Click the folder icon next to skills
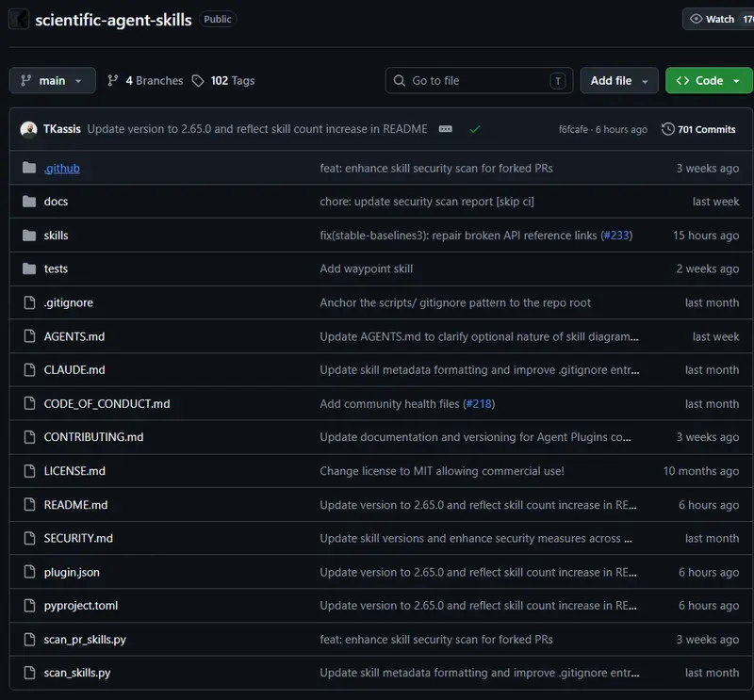This screenshot has height=700, width=754. click(29, 236)
